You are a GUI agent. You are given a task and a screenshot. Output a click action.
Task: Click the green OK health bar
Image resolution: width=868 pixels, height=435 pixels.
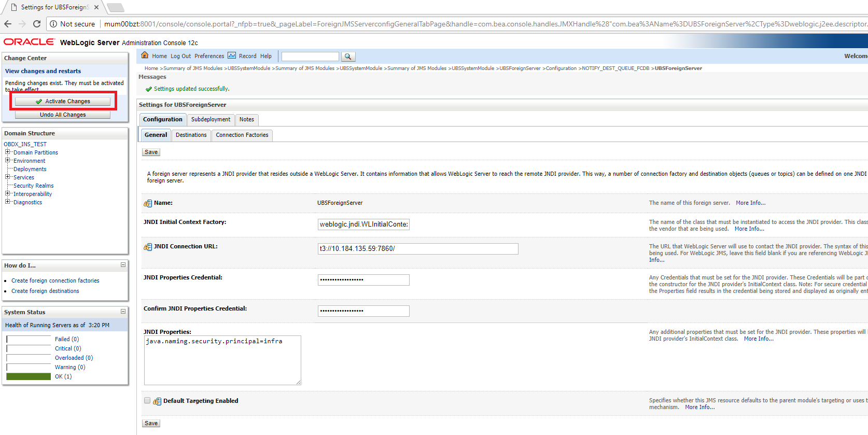point(29,376)
